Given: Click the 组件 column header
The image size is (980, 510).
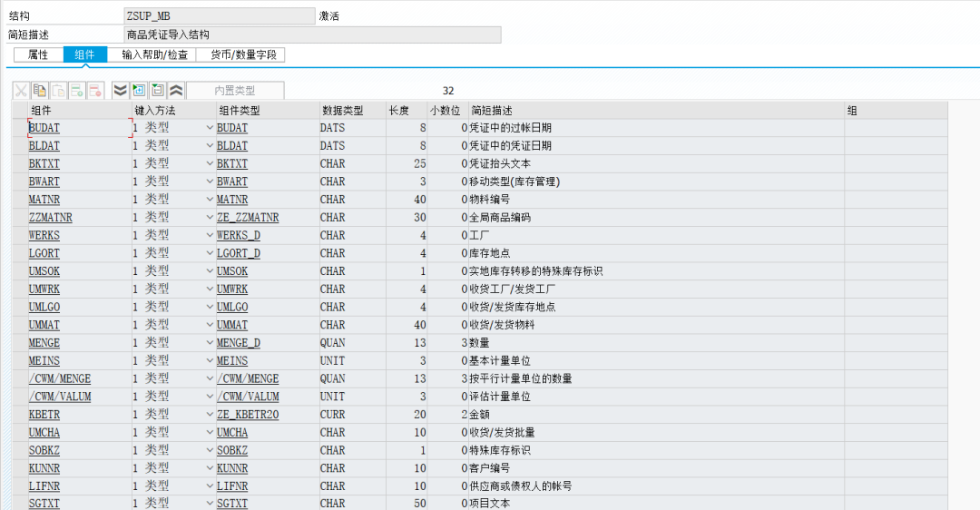Looking at the screenshot, I should (x=79, y=111).
